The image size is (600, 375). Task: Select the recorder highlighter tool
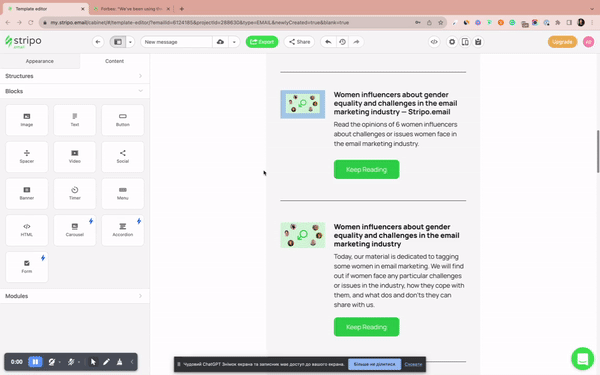tap(119, 362)
